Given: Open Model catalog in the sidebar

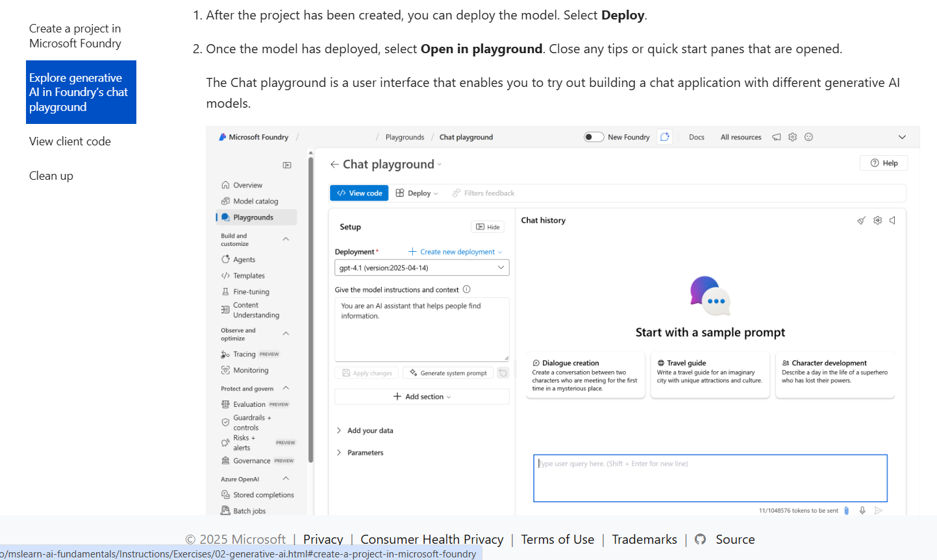Looking at the screenshot, I should (256, 201).
